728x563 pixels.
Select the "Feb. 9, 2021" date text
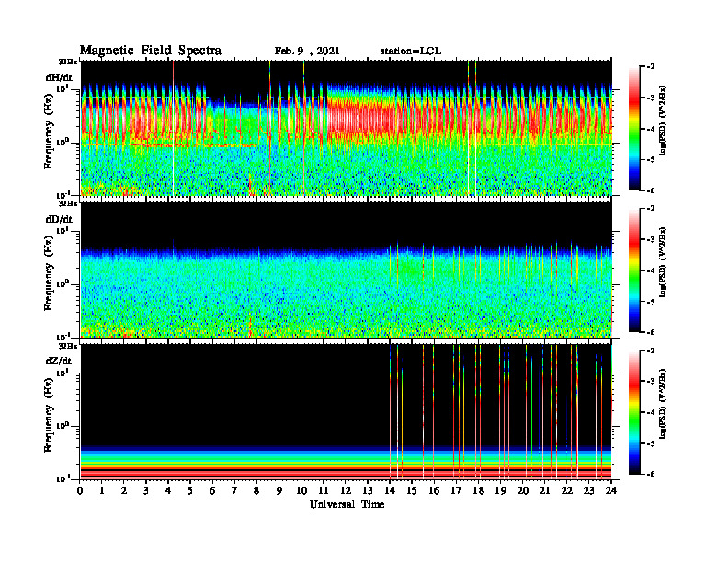pos(307,52)
